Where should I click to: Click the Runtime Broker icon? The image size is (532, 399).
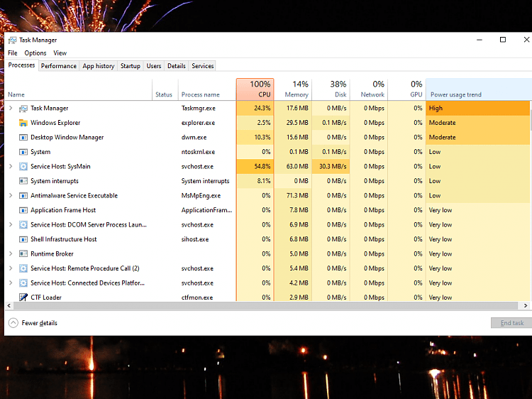pos(23,254)
